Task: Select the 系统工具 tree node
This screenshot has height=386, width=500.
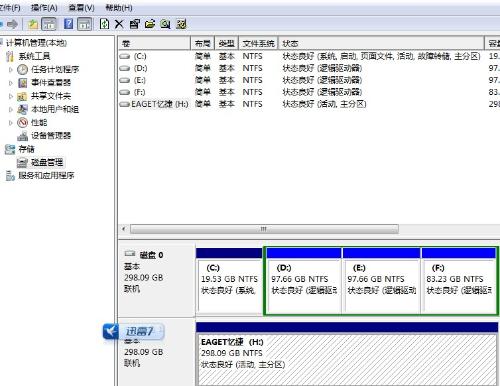Action: 34,56
